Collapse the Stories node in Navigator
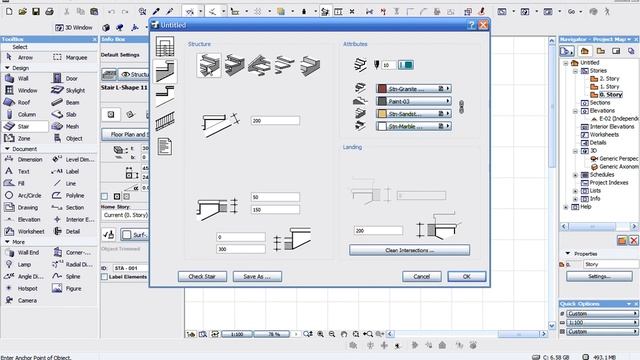 coord(575,71)
